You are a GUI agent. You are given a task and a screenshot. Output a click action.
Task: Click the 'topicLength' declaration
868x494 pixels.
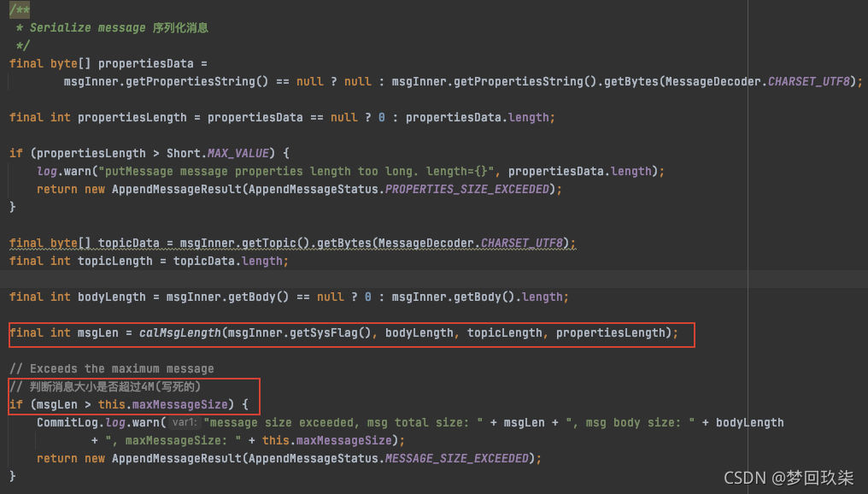[x=114, y=261]
